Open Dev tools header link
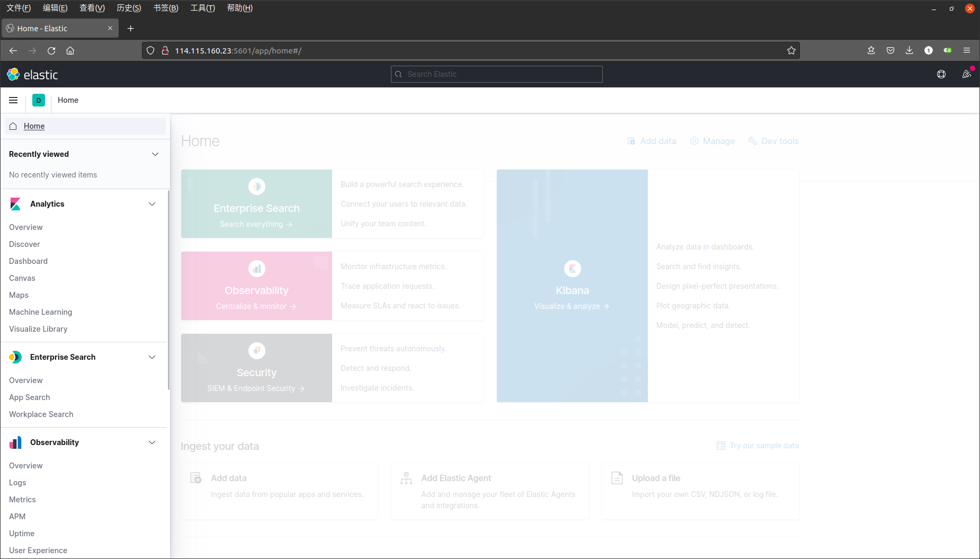The width and height of the screenshot is (980, 559). click(773, 141)
